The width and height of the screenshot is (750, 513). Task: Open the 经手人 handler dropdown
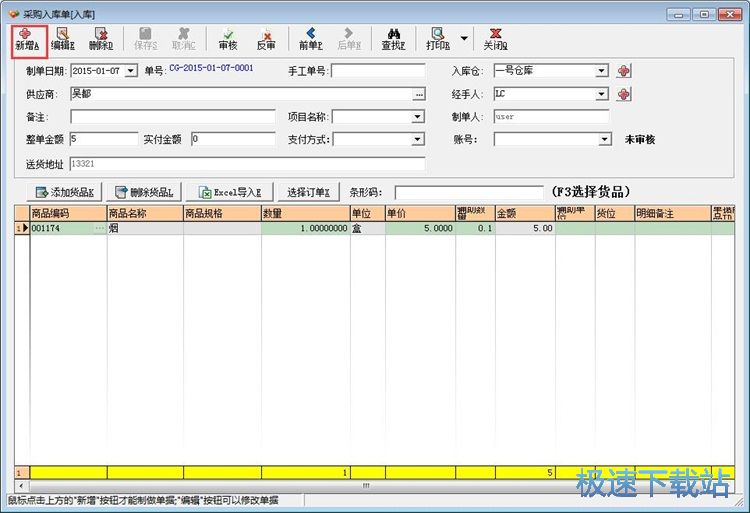coord(602,94)
